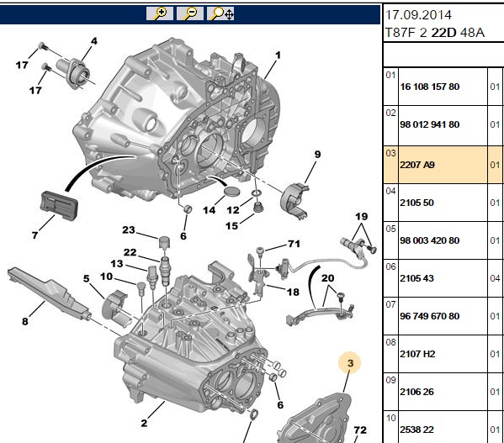
Task: Select the zoom-and-pan magnifier tool
Action: (x=220, y=13)
